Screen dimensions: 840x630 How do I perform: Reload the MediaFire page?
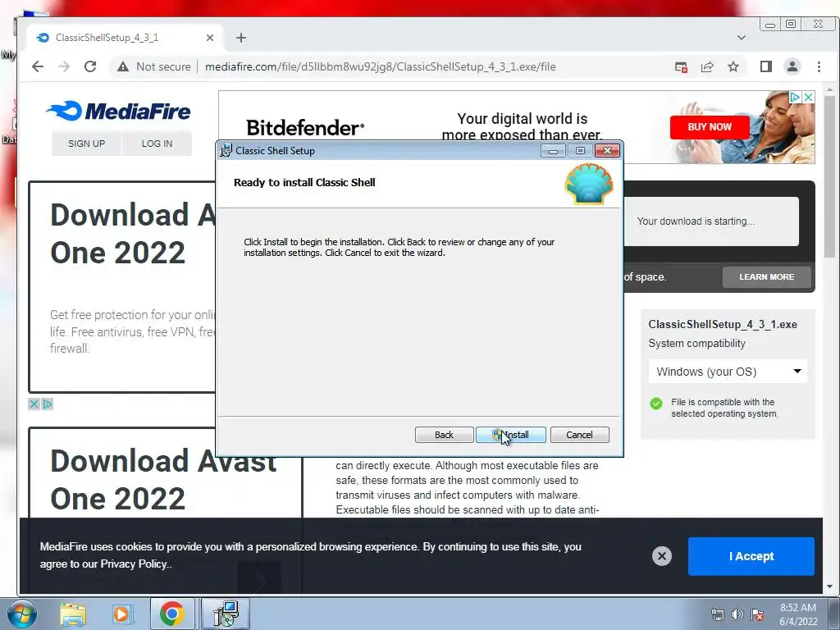(90, 66)
